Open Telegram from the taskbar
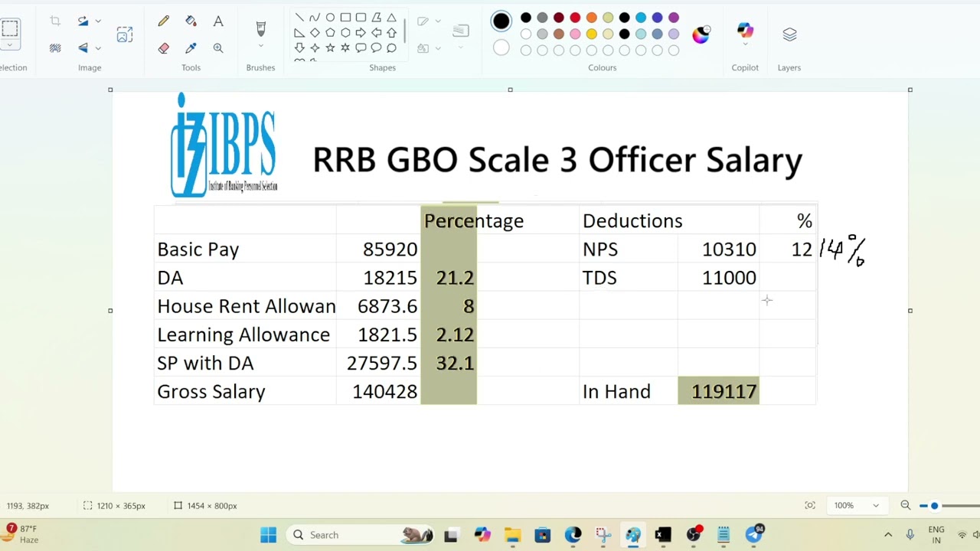 754,535
